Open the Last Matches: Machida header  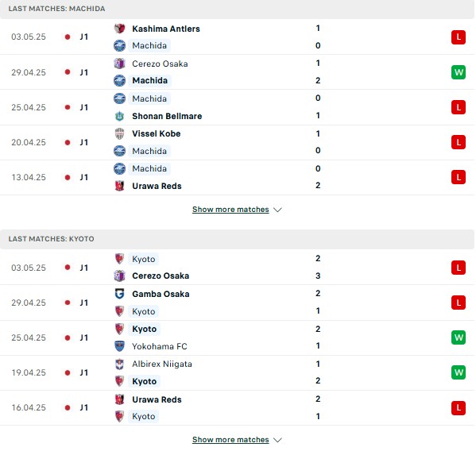tap(56, 9)
